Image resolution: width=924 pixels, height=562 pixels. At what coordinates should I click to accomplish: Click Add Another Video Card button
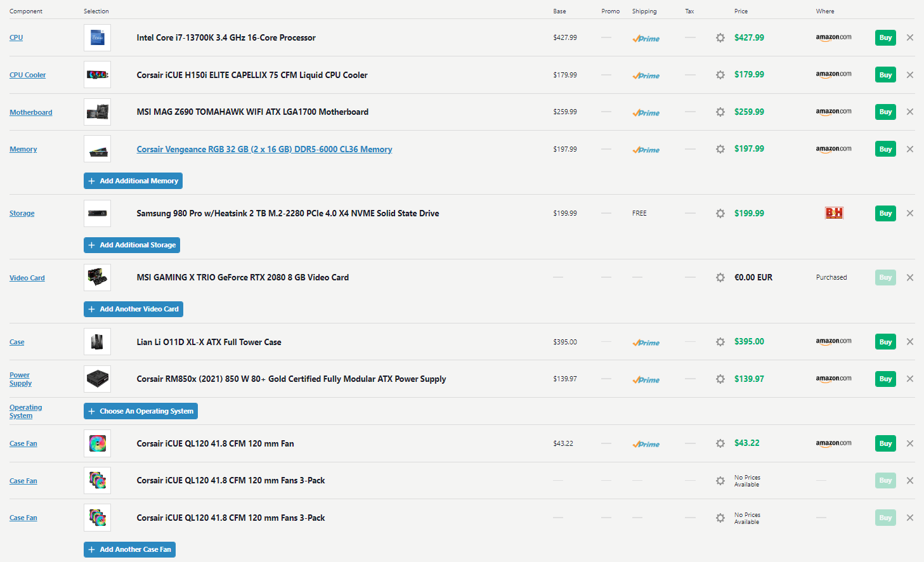click(133, 309)
